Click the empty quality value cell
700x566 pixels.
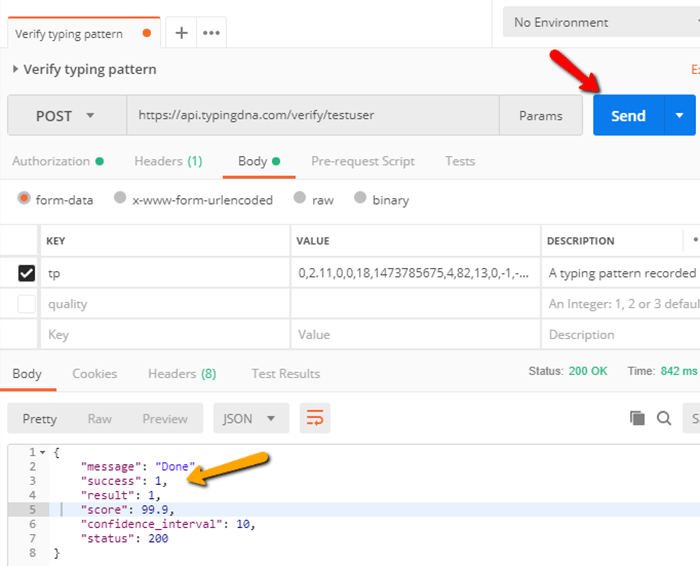pyautogui.click(x=416, y=304)
